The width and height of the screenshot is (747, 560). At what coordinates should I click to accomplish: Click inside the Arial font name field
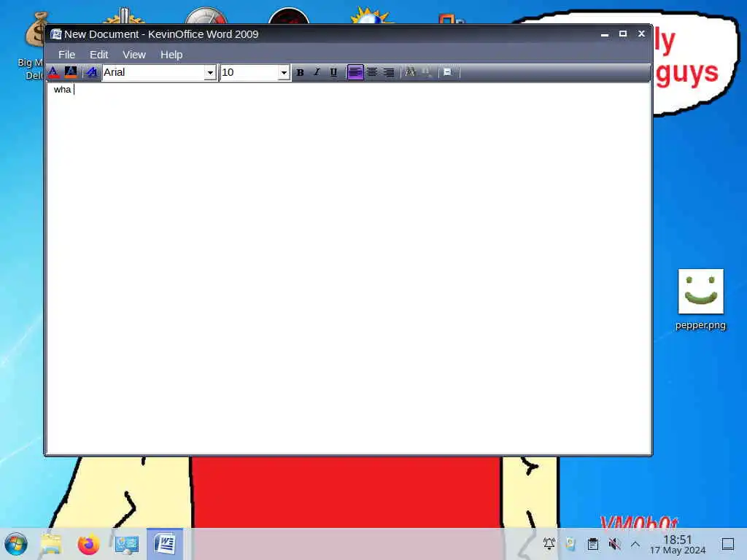(x=153, y=72)
